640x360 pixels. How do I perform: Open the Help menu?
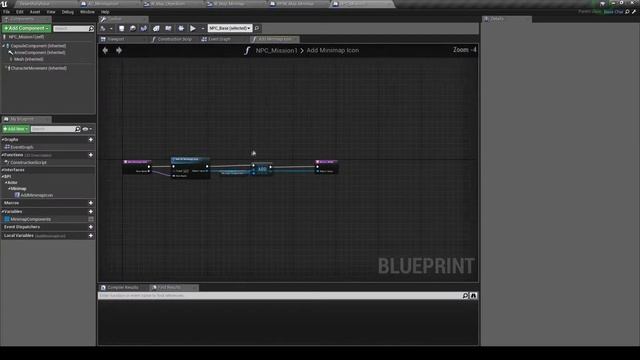point(105,12)
